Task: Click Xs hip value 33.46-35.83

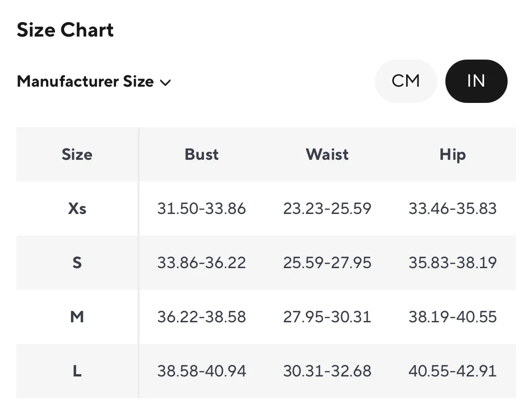Action: click(453, 209)
